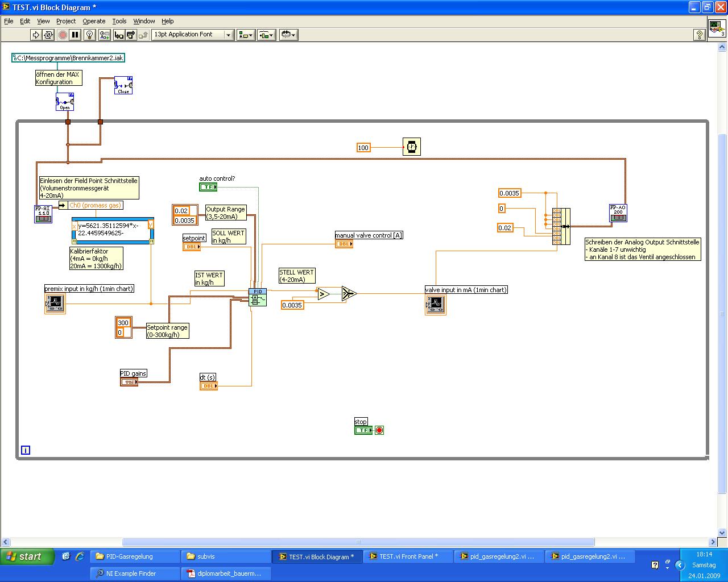728x582 pixels.
Task: Click the loop iteration terminal i
Action: pos(25,450)
